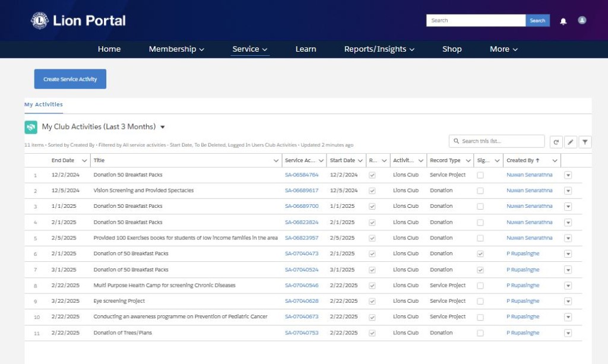Focus the Search this list field

tap(497, 141)
